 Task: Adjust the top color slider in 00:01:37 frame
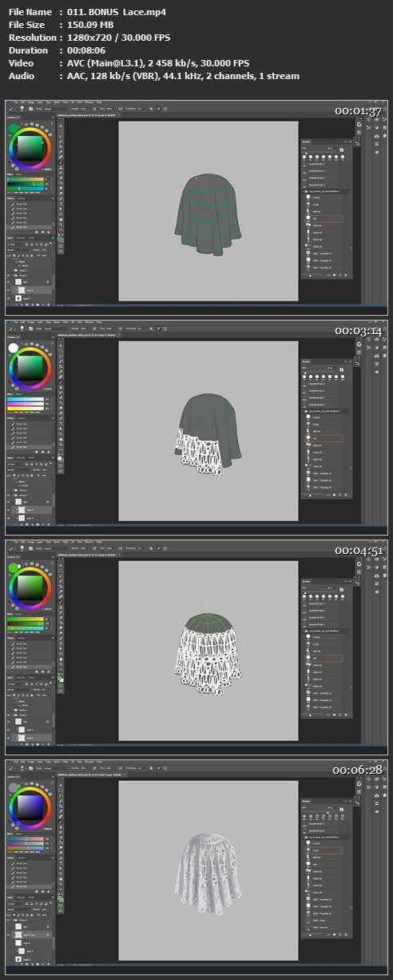(26, 179)
